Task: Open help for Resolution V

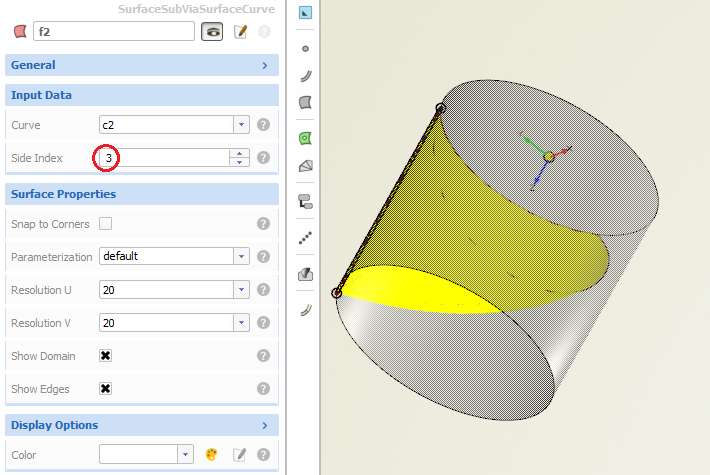Action: [263, 323]
